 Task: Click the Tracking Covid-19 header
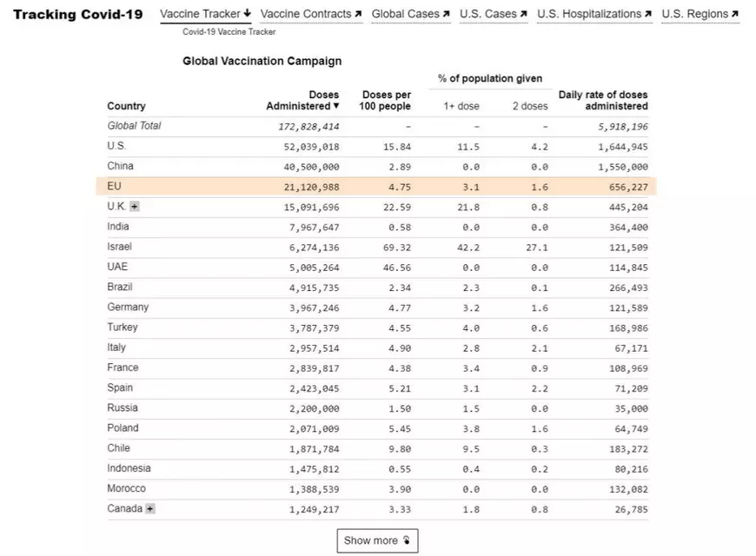point(76,14)
